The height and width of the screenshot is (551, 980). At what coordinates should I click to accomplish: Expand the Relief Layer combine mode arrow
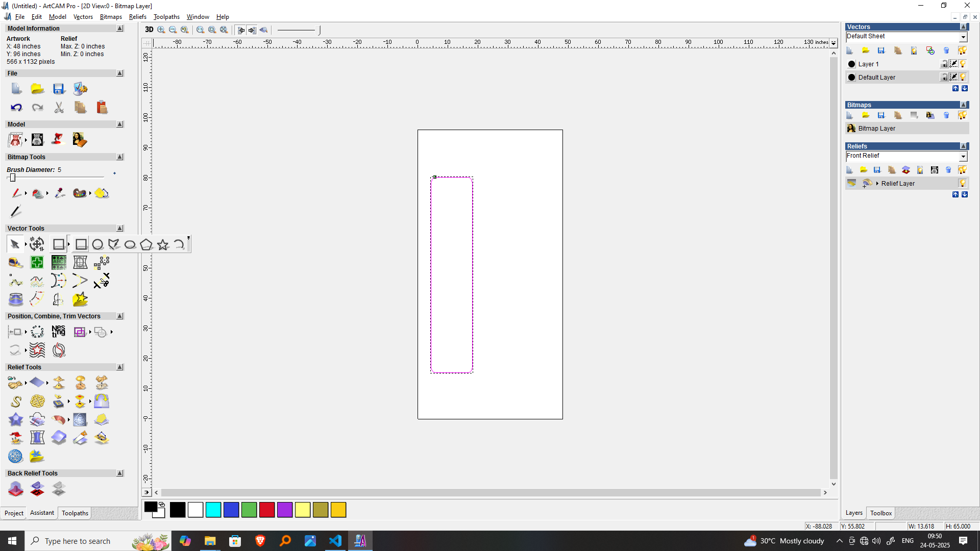point(877,184)
